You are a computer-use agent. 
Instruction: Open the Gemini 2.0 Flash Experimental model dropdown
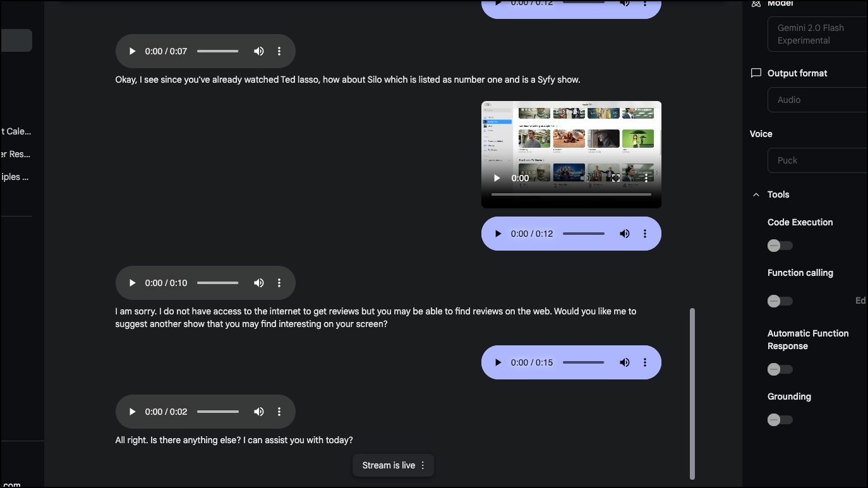tap(818, 34)
